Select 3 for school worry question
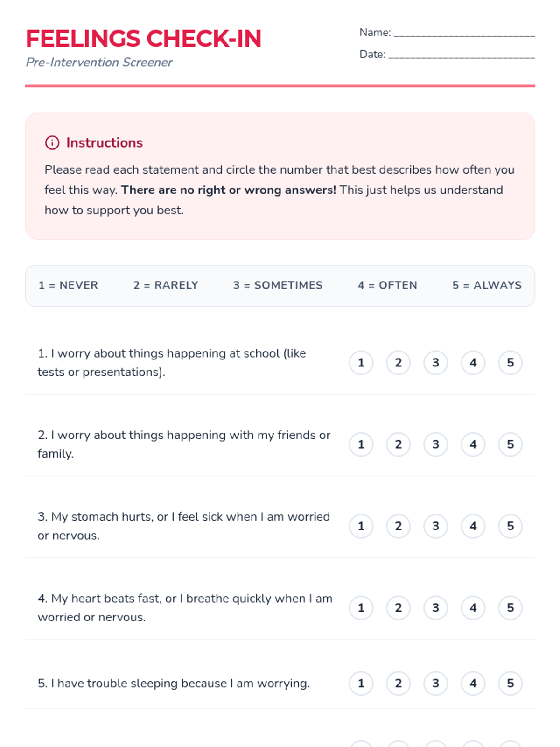 [x=435, y=363]
